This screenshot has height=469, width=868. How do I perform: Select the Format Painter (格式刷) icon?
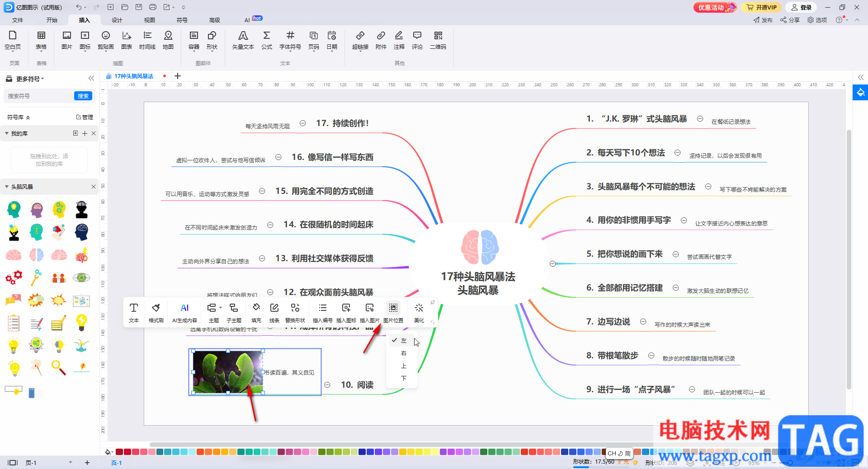point(156,313)
